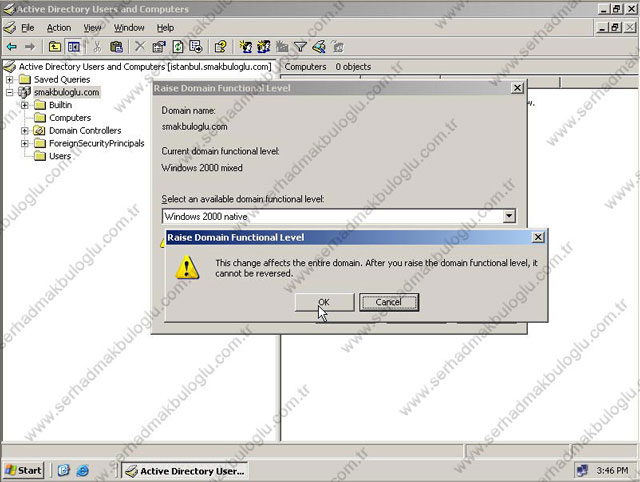The width and height of the screenshot is (640, 482).
Task: Select the Computers folder in the tree
Action: [x=70, y=118]
